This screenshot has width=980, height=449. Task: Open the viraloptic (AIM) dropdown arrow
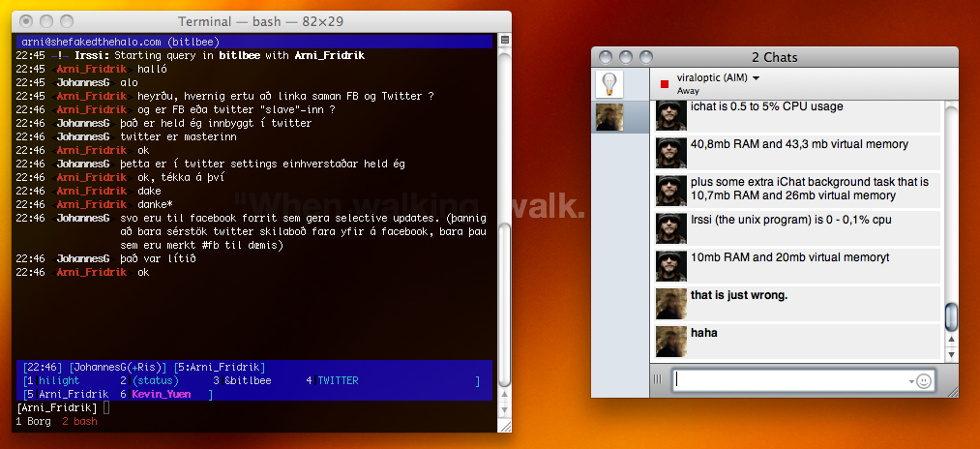click(757, 78)
